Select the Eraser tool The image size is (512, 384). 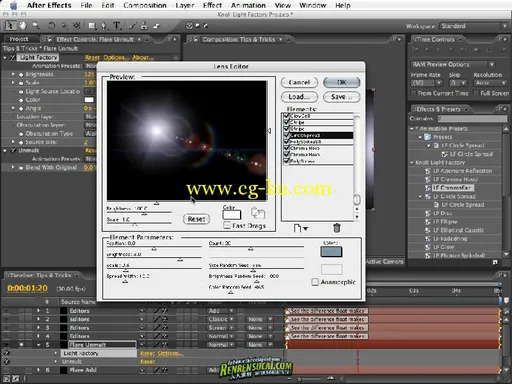(x=156, y=26)
